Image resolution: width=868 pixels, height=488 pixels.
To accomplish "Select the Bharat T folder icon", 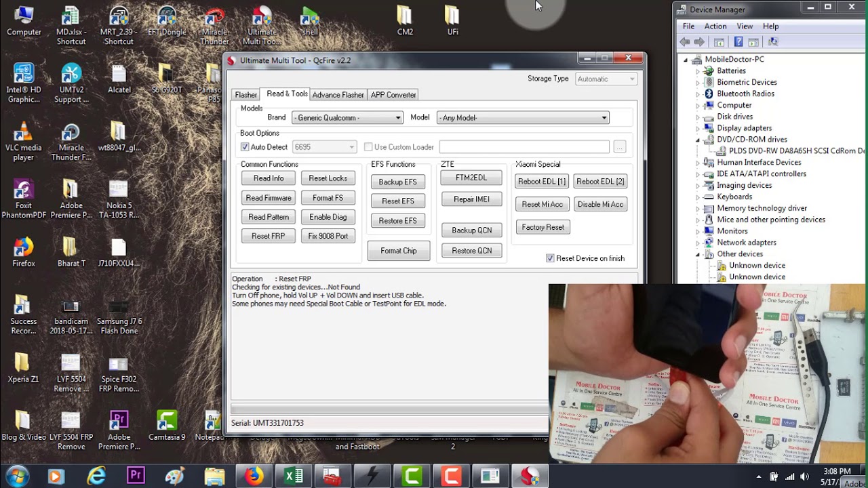I will point(71,252).
